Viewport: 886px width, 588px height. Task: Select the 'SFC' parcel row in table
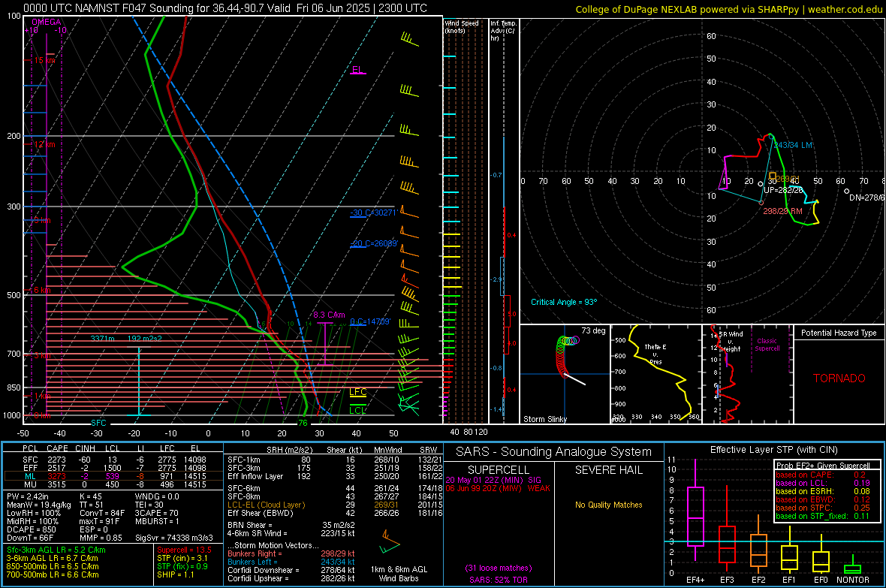(x=113, y=460)
